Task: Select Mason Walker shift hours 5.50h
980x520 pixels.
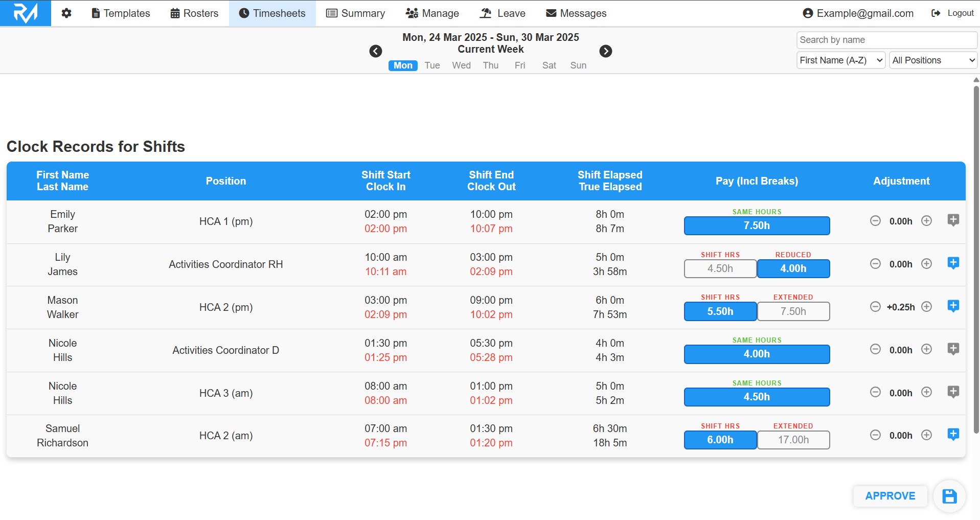Action: 720,312
